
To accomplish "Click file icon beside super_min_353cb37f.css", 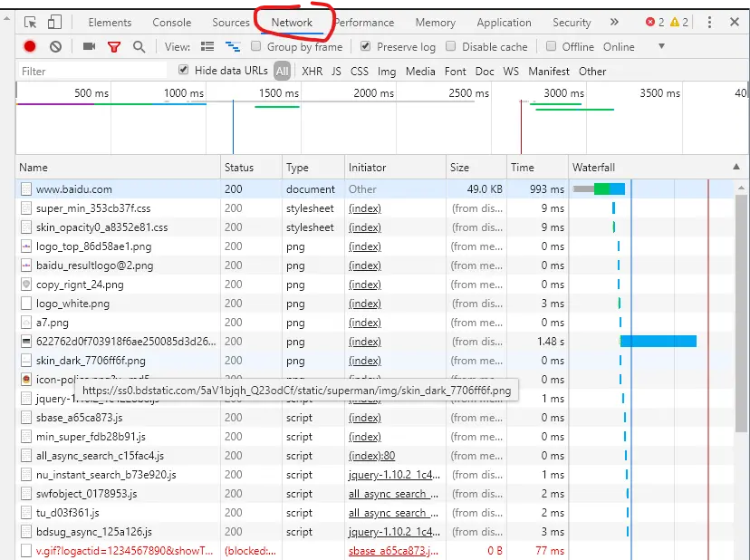I will pyautogui.click(x=26, y=208).
